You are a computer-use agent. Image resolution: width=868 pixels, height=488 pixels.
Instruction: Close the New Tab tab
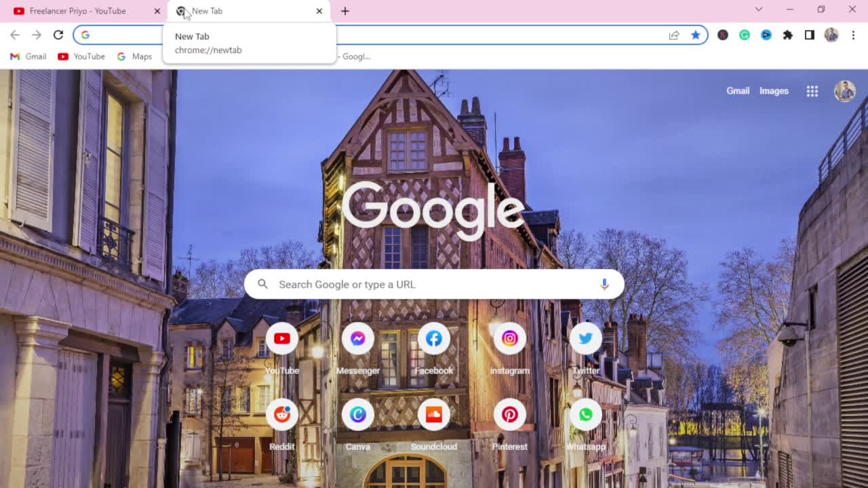(319, 11)
